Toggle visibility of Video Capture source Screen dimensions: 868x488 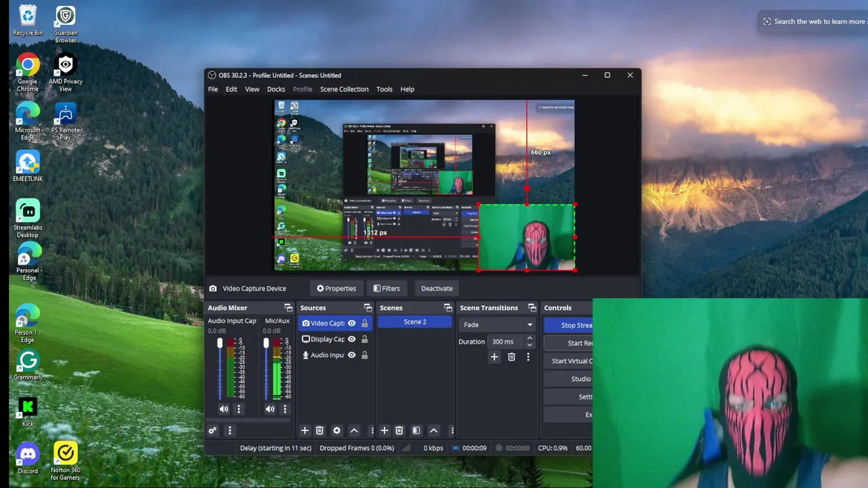[x=351, y=323]
